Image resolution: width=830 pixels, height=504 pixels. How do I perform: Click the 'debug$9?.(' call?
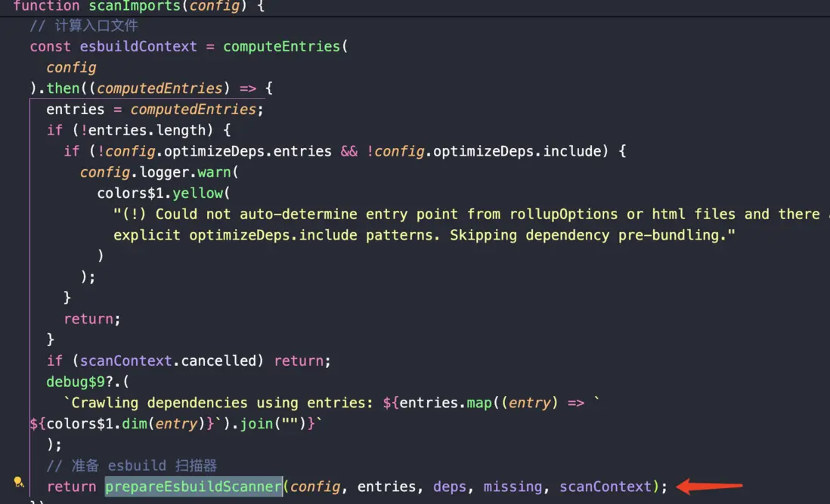tap(88, 382)
